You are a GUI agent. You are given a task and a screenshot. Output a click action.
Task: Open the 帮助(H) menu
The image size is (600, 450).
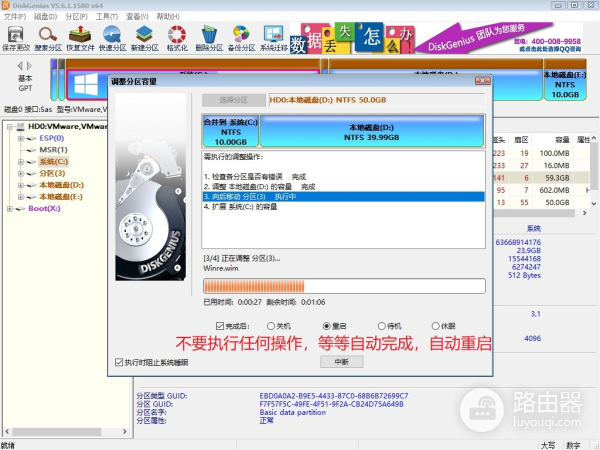click(x=168, y=16)
